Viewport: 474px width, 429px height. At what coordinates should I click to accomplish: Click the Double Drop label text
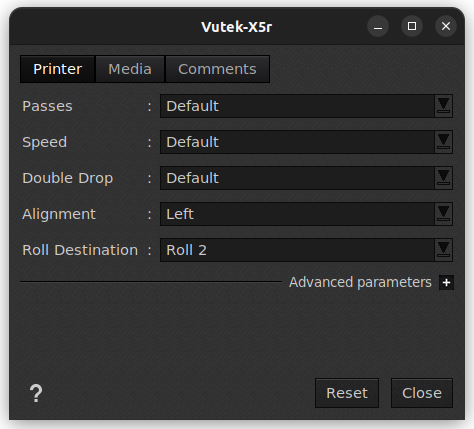[x=68, y=178]
